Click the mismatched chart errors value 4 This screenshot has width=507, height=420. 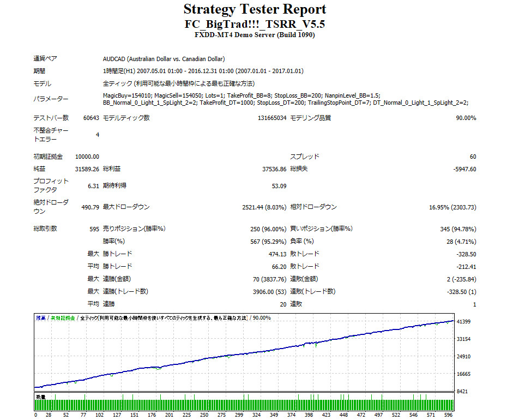[x=98, y=135]
